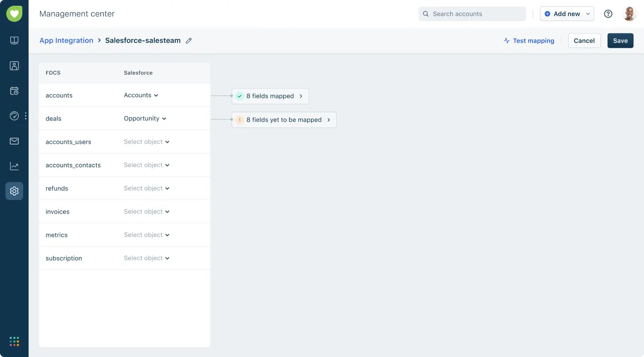Select object for refunds row
Viewport: 644px width, 357px height.
(147, 188)
